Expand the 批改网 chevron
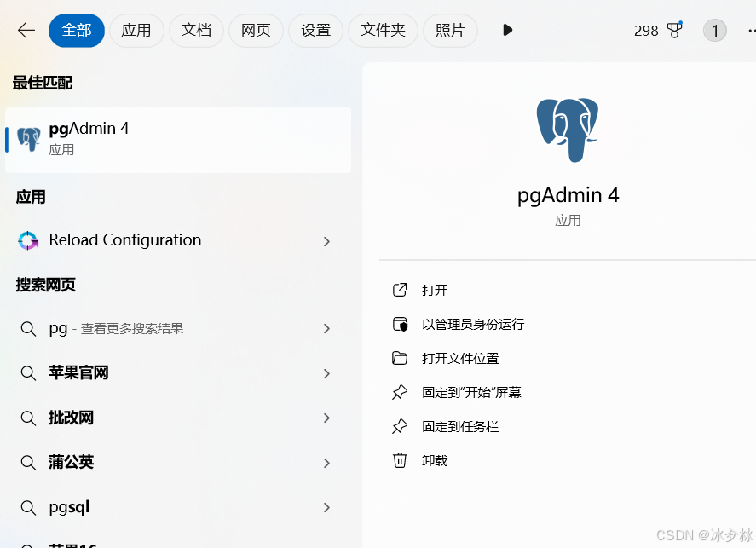The width and height of the screenshot is (756, 548). (x=326, y=418)
